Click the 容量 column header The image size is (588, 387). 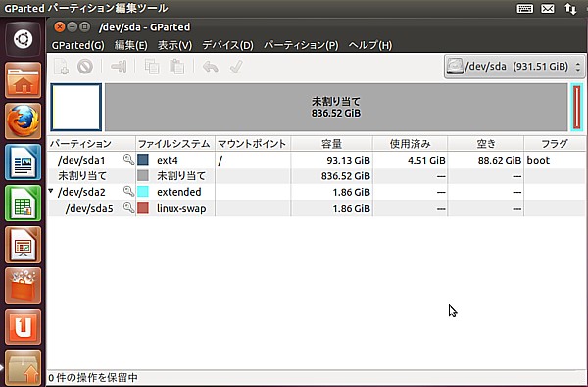(331, 144)
